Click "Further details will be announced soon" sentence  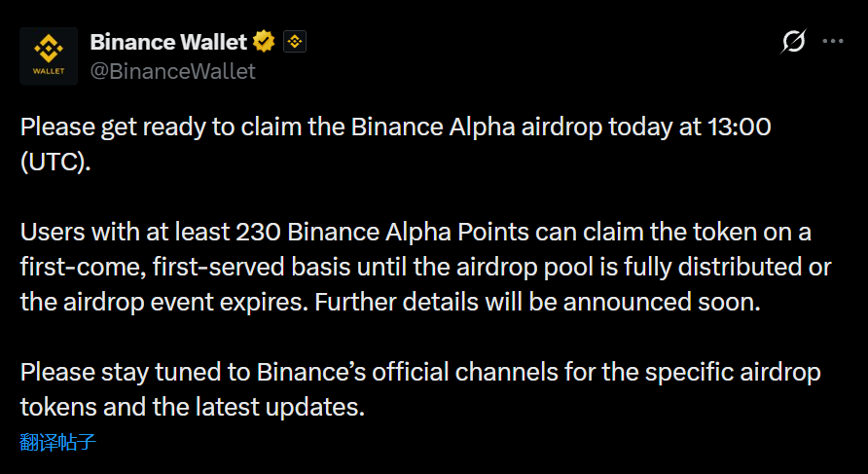[x=537, y=302]
